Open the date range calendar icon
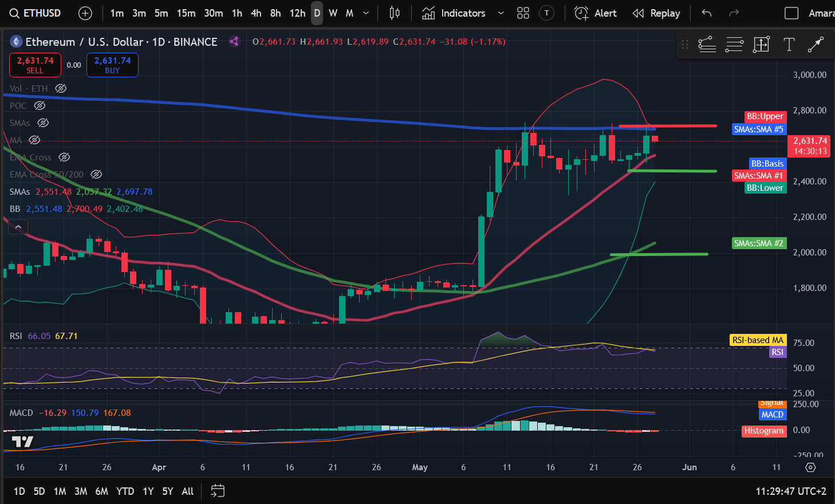The width and height of the screenshot is (835, 504). pos(218,491)
